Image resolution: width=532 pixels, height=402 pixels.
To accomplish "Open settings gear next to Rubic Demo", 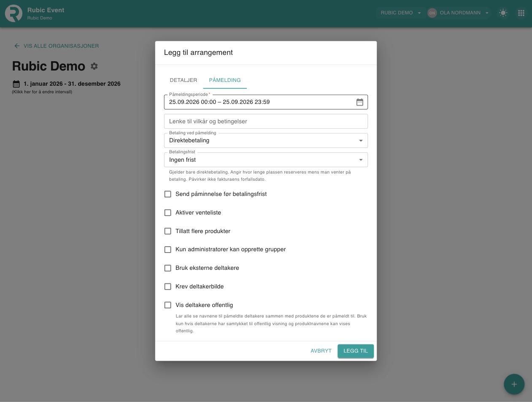I will click(x=94, y=66).
